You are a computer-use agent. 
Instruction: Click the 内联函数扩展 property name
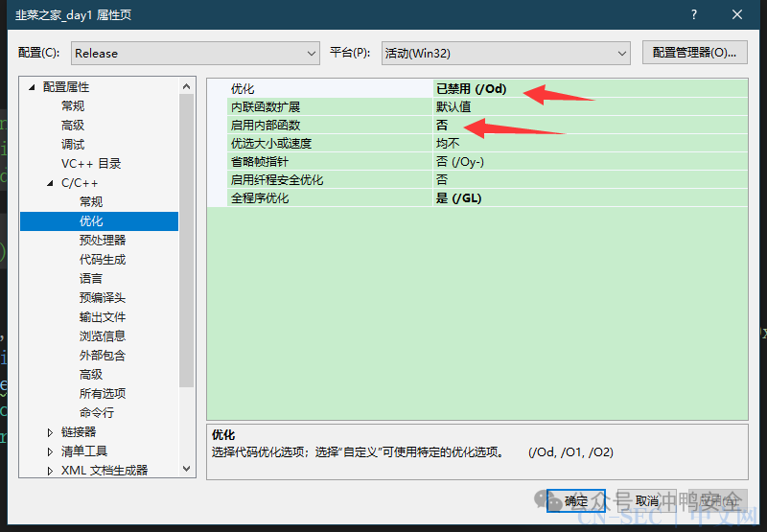(x=330, y=107)
